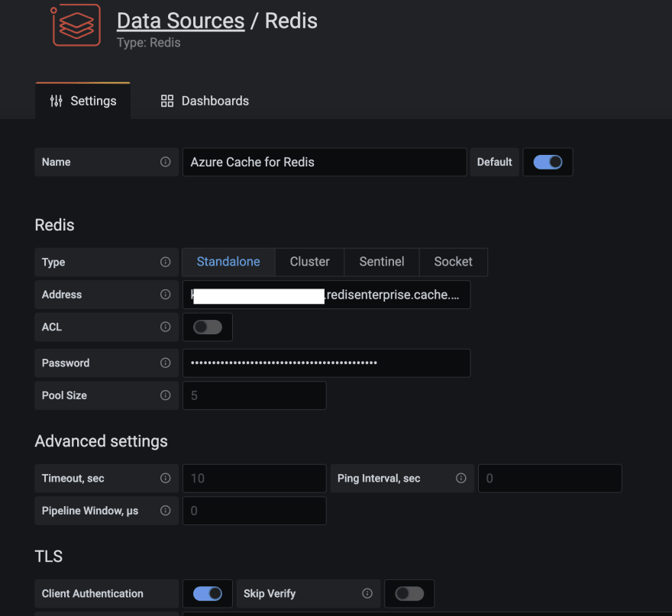Enable the ACL toggle
The height and width of the screenshot is (616, 672).
click(207, 327)
